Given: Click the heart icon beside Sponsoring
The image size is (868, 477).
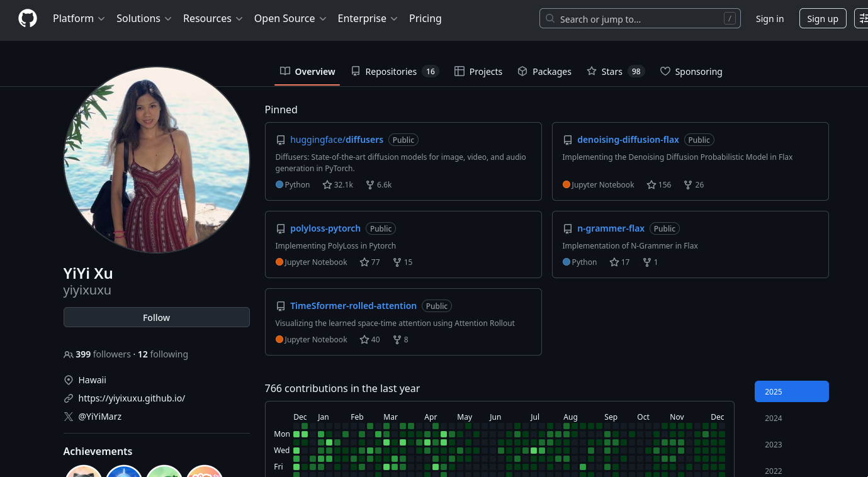Looking at the screenshot, I should pyautogui.click(x=665, y=71).
